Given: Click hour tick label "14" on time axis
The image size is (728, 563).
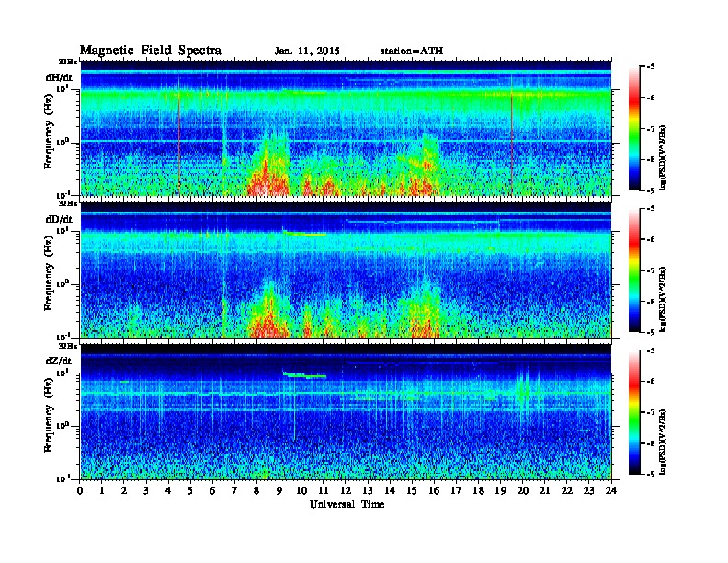Looking at the screenshot, I should click(x=390, y=490).
